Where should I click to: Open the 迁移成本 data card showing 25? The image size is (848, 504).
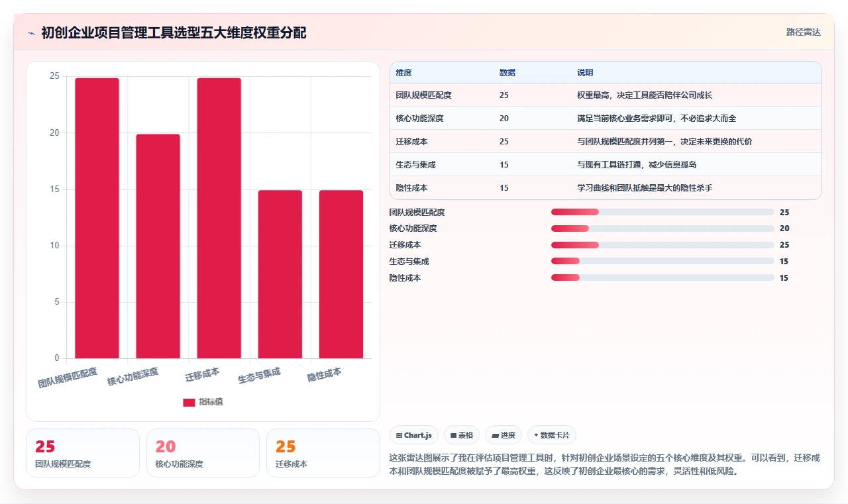pyautogui.click(x=323, y=453)
